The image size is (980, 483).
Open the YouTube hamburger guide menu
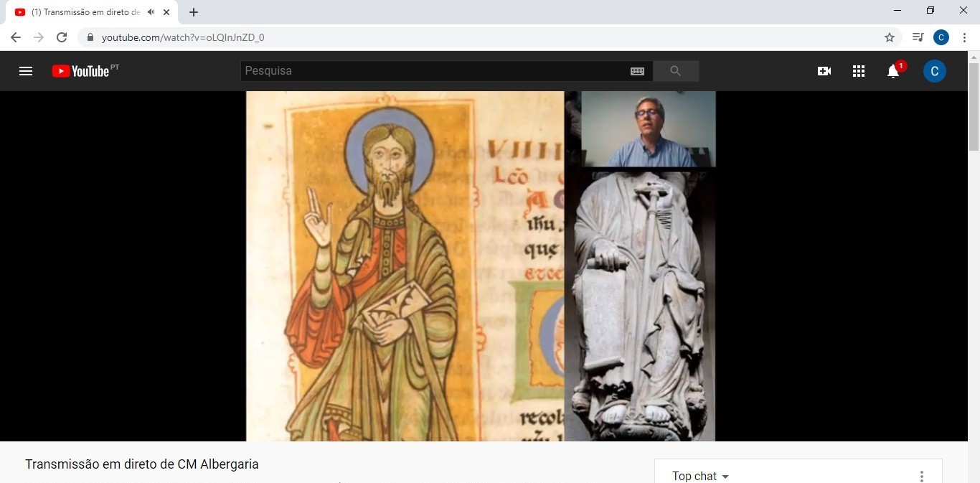point(26,71)
